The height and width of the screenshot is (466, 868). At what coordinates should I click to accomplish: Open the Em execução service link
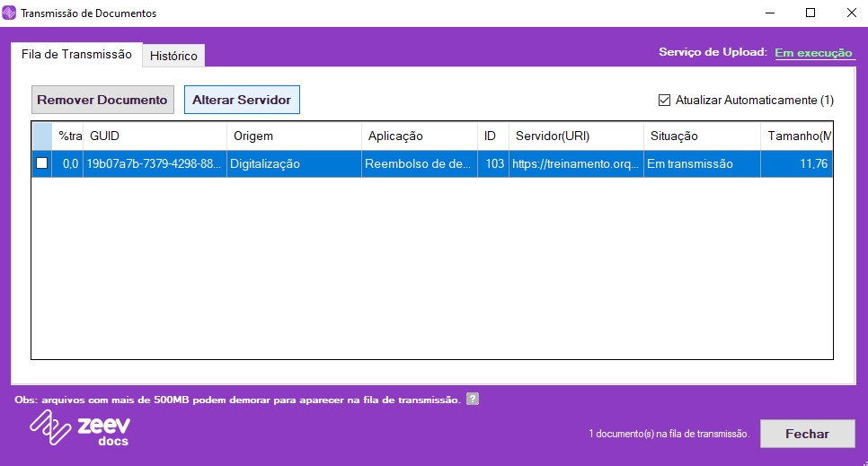point(812,53)
